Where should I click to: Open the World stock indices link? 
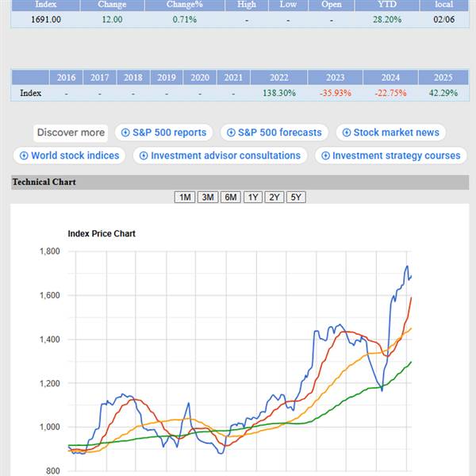(x=69, y=155)
